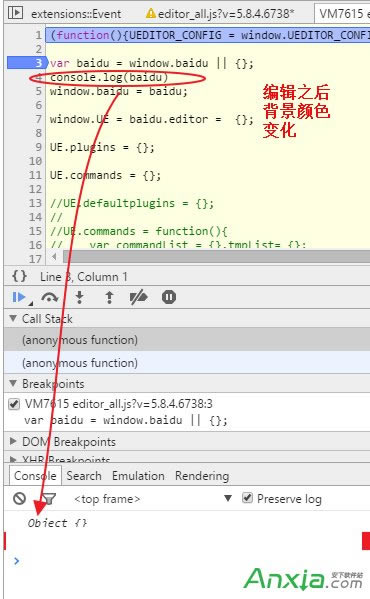Collapse the Call Stack section

pyautogui.click(x=14, y=318)
